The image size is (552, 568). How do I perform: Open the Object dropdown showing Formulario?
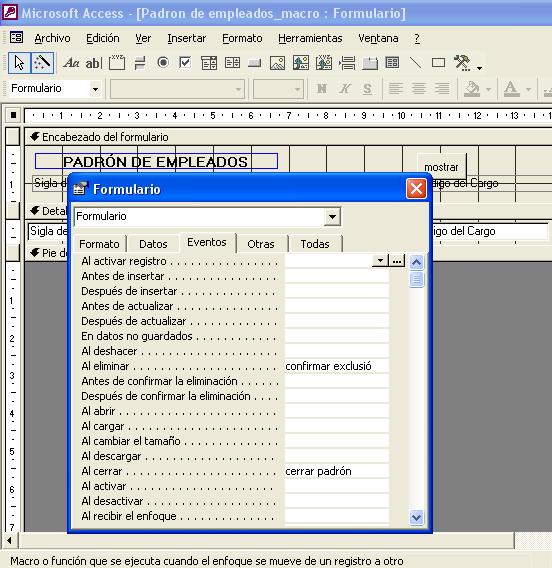95,89
